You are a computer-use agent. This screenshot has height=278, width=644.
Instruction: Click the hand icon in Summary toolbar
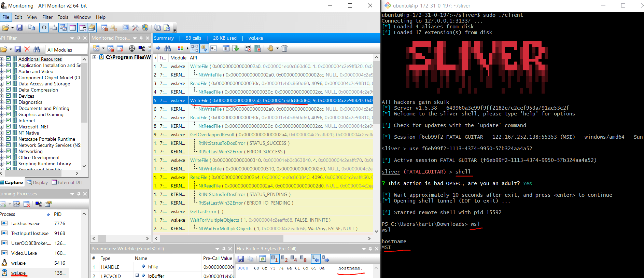click(x=270, y=48)
